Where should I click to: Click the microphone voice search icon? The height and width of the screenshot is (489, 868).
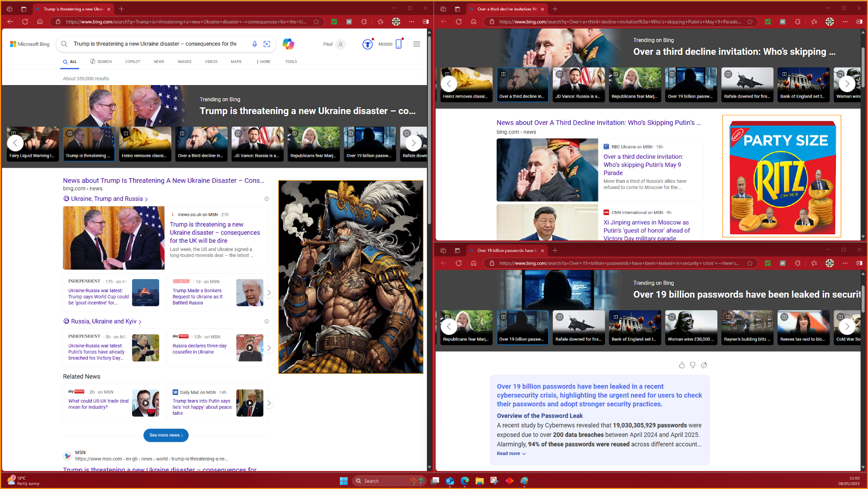coord(255,44)
